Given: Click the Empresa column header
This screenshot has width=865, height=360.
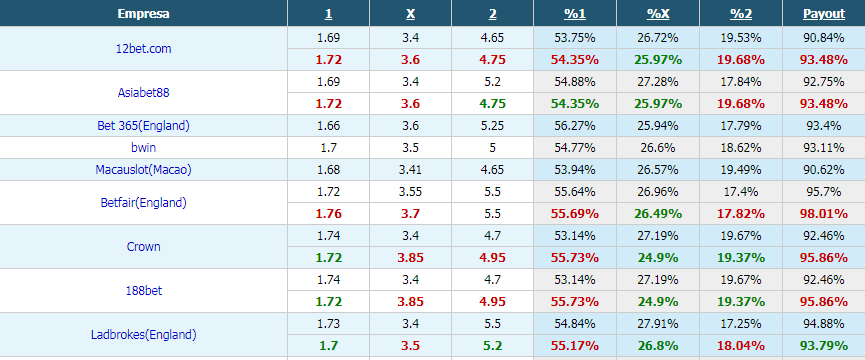Looking at the screenshot, I should (x=143, y=14).
